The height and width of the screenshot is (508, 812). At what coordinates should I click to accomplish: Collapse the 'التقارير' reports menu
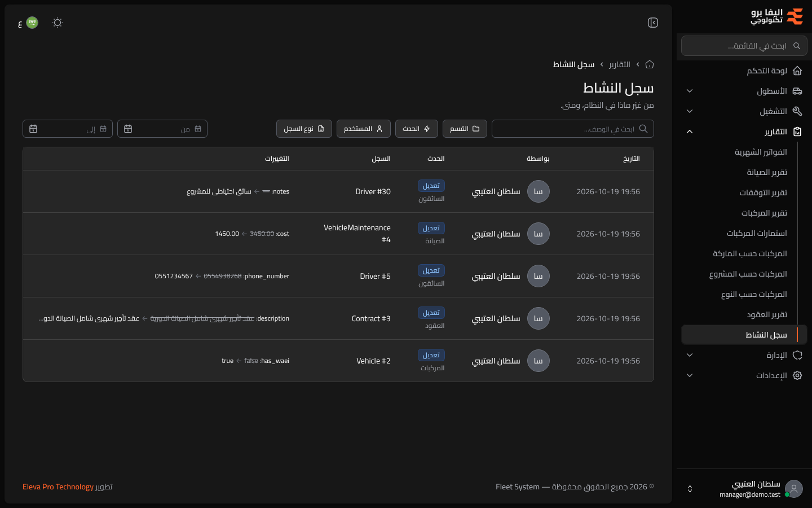pyautogui.click(x=744, y=132)
